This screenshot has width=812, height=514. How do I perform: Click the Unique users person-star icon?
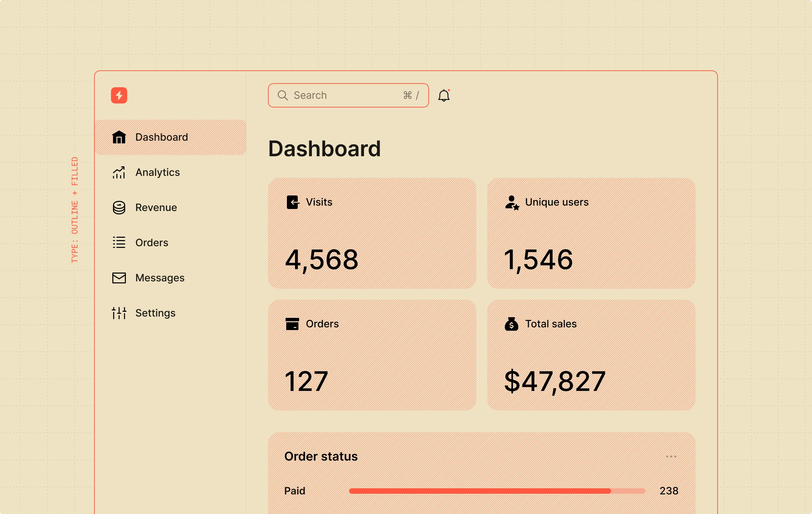(x=512, y=203)
